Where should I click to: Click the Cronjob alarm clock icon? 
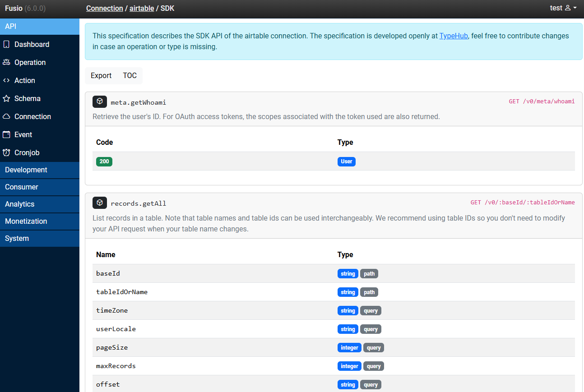click(x=6, y=152)
